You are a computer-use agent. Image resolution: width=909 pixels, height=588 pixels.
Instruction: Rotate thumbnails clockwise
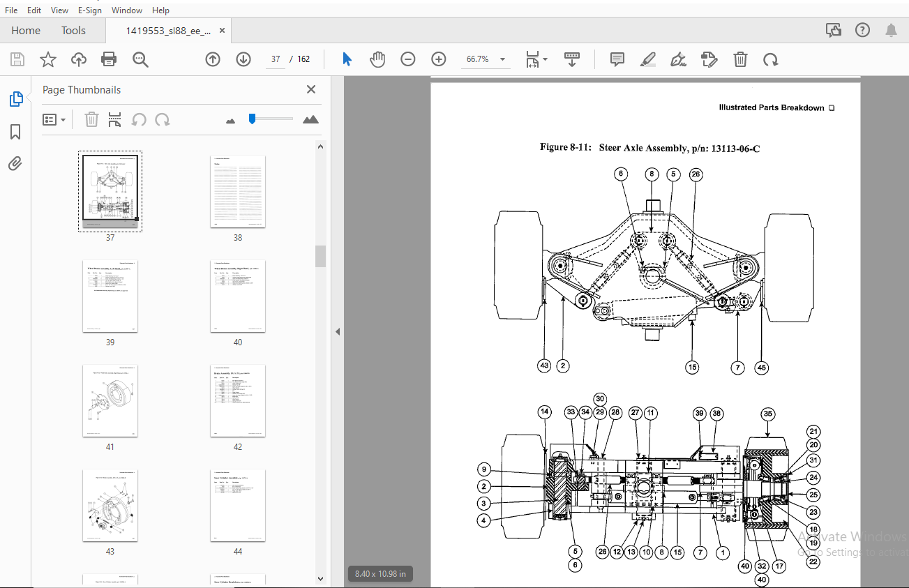163,119
